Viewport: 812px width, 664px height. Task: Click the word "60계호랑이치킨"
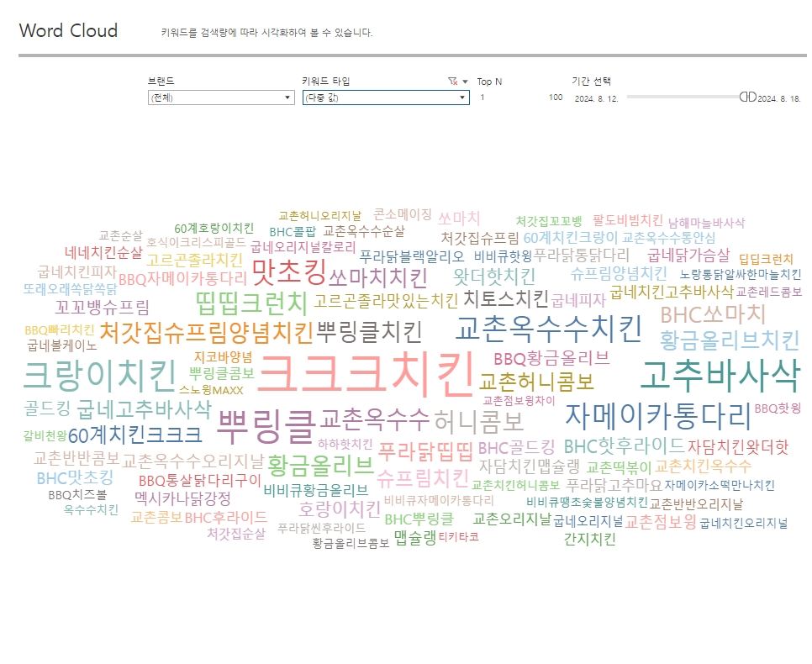(x=214, y=228)
